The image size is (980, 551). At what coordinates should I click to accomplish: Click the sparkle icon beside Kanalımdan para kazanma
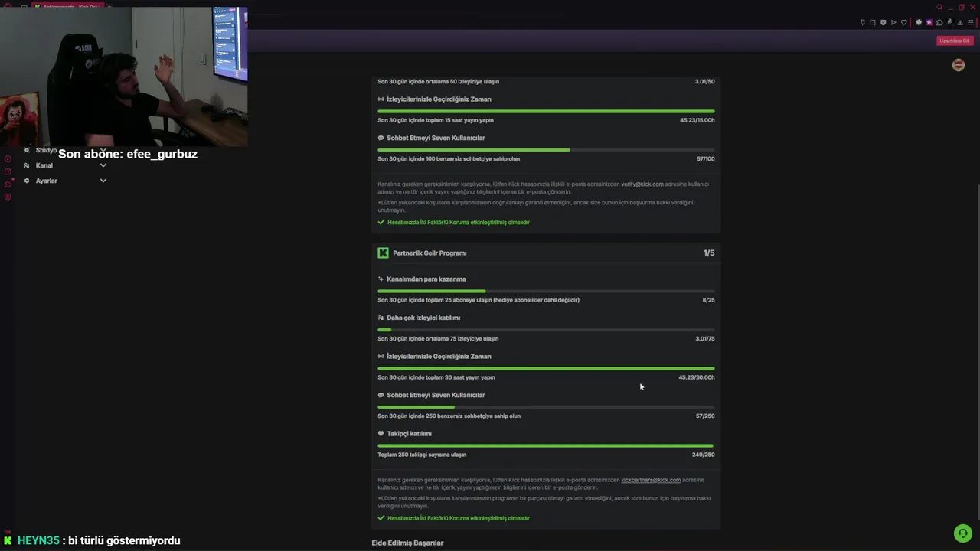(x=381, y=279)
